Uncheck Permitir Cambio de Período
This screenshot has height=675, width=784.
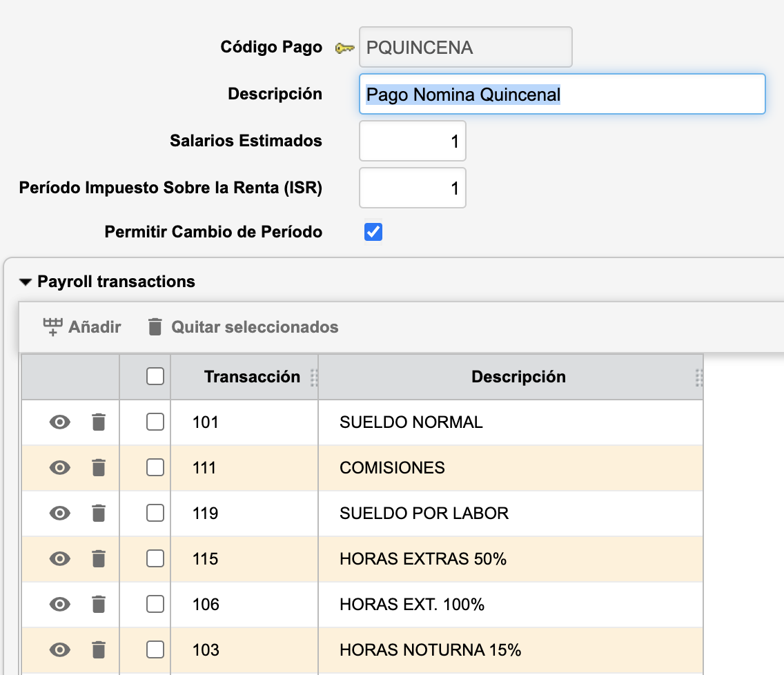click(373, 233)
